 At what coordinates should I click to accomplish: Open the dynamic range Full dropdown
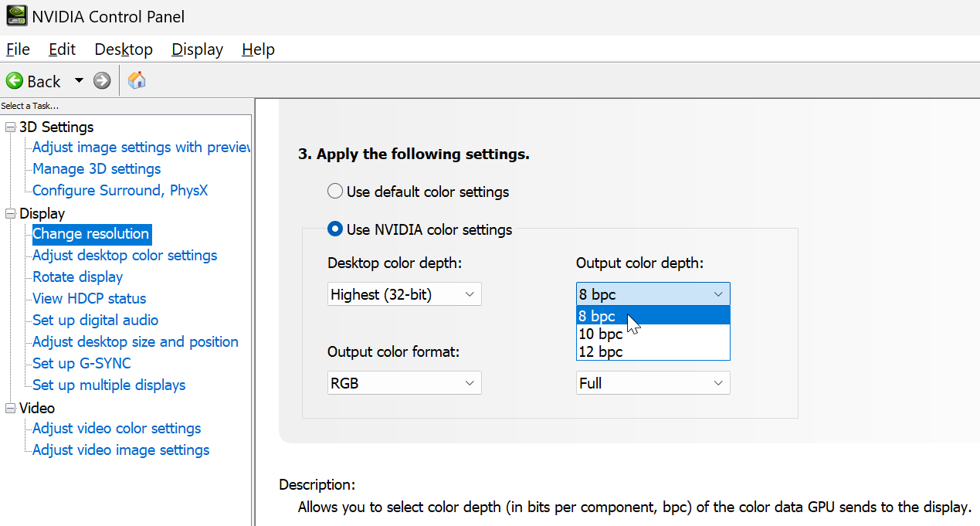point(653,383)
